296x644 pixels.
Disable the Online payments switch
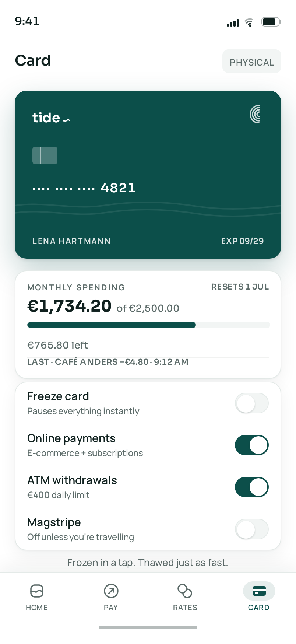252,445
